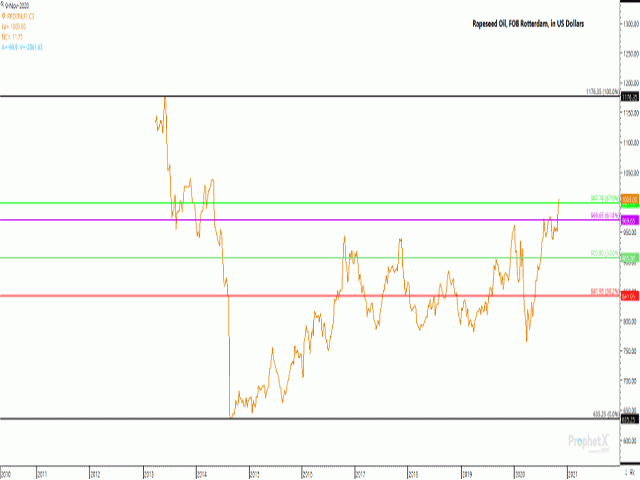Click the 2015 year label on time axis
The image size is (640, 480).
pyautogui.click(x=255, y=475)
